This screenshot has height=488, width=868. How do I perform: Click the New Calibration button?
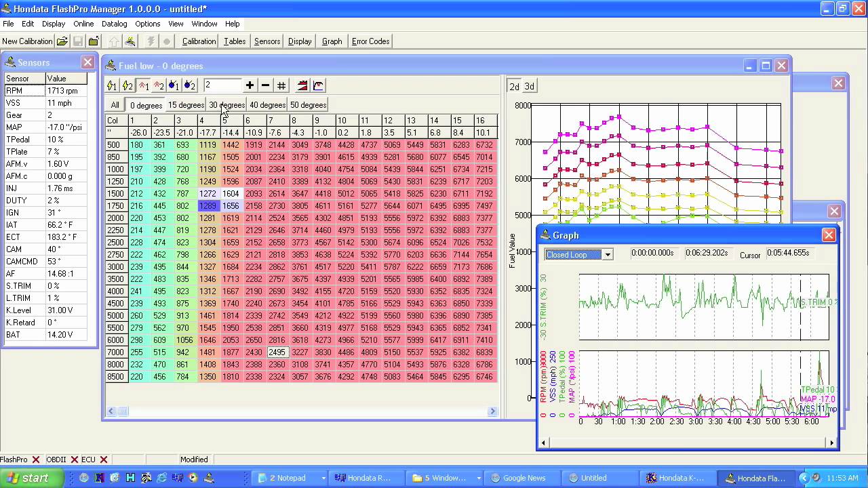pos(27,41)
